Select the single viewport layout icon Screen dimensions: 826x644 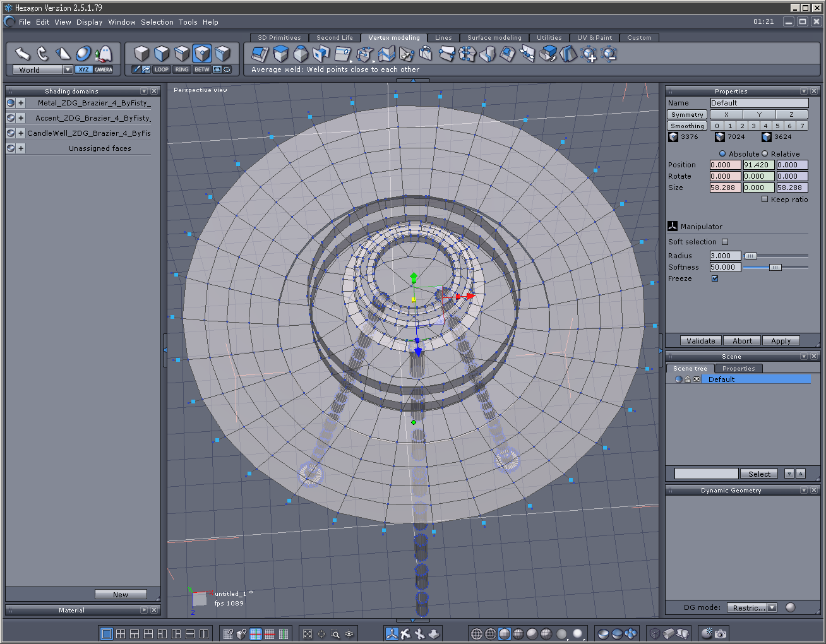pyautogui.click(x=107, y=633)
